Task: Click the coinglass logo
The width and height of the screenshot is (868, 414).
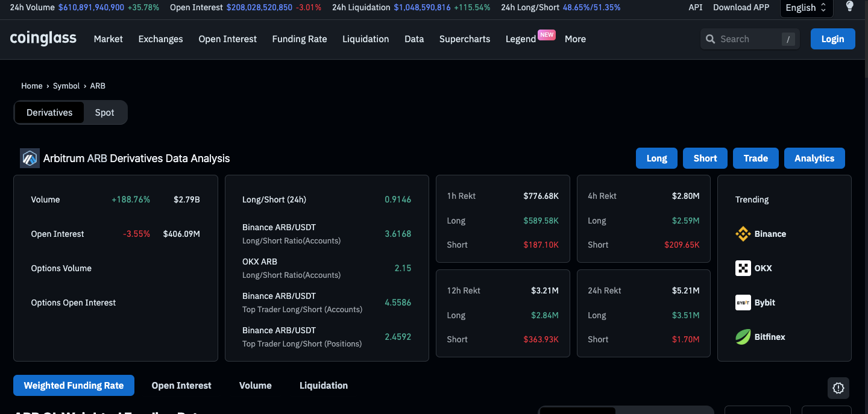Action: pos(43,39)
